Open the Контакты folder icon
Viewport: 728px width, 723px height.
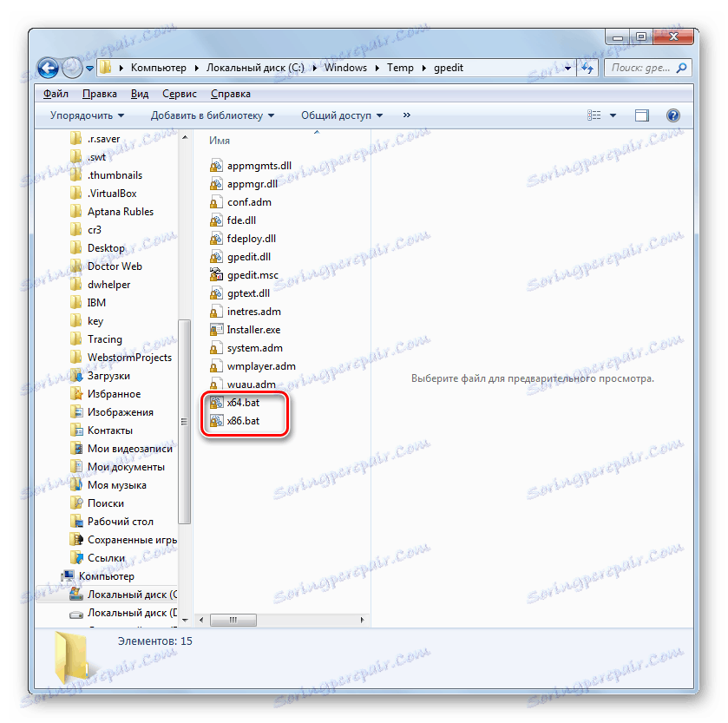(x=76, y=430)
